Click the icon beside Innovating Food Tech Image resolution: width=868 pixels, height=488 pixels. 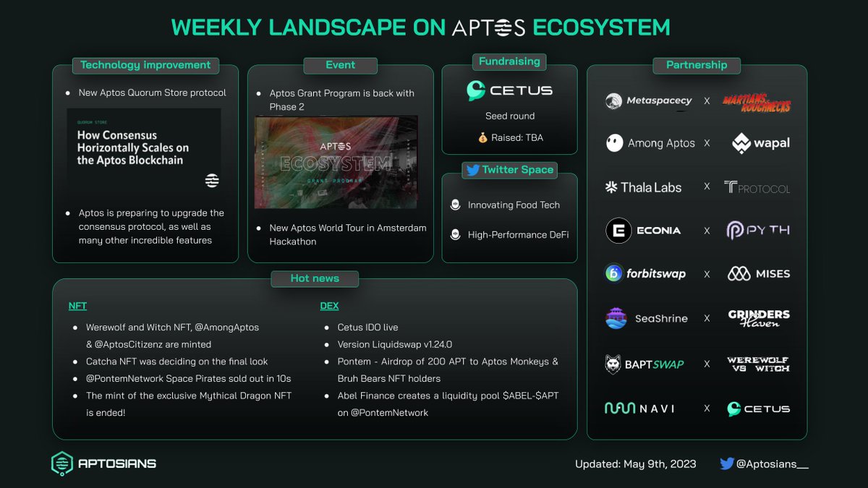pos(455,205)
